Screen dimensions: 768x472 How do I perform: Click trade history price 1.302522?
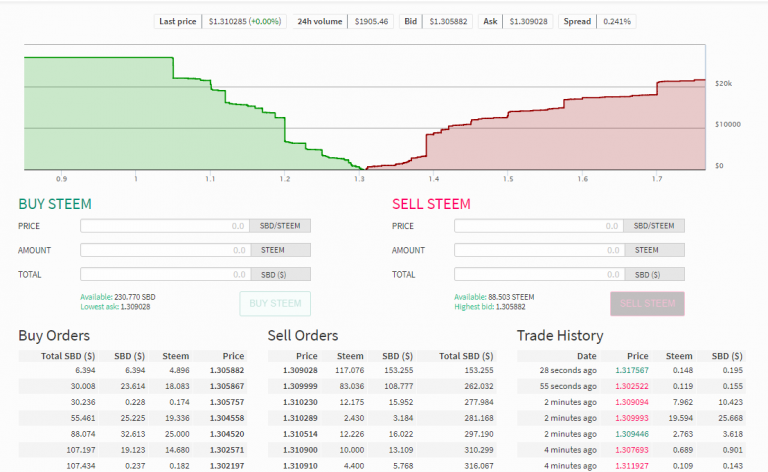pos(632,386)
